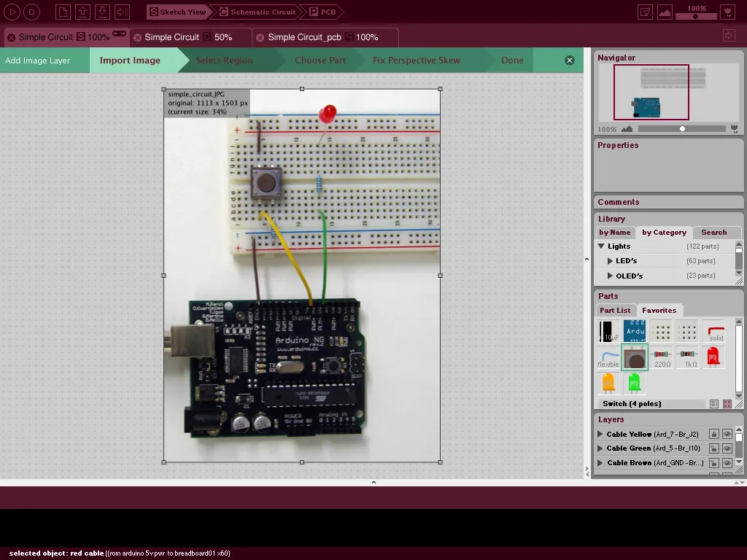Click the download arrow icon in the toolbar

point(102,12)
